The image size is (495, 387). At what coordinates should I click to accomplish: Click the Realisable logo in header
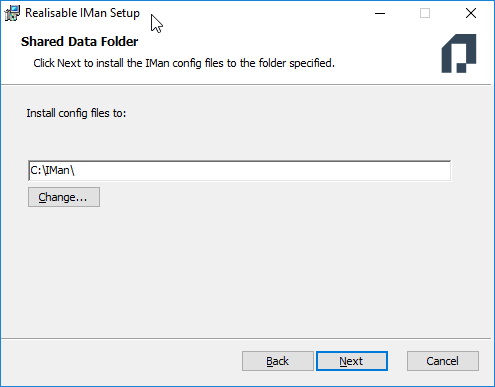coord(459,53)
